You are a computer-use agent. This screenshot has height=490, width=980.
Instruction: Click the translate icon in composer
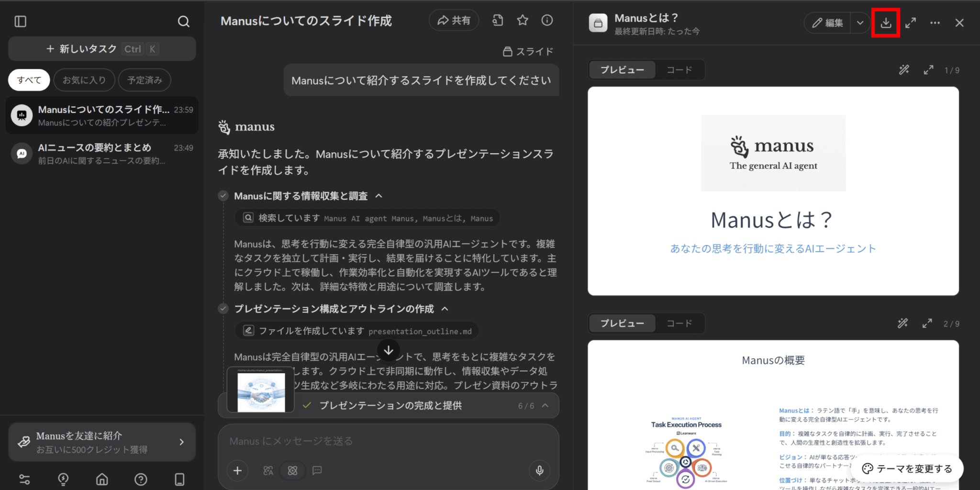[268, 471]
